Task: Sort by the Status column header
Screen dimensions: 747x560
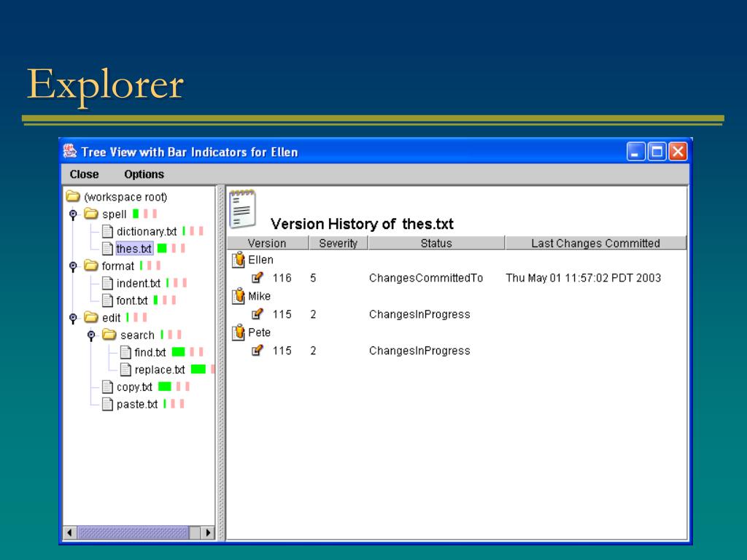Action: click(436, 243)
